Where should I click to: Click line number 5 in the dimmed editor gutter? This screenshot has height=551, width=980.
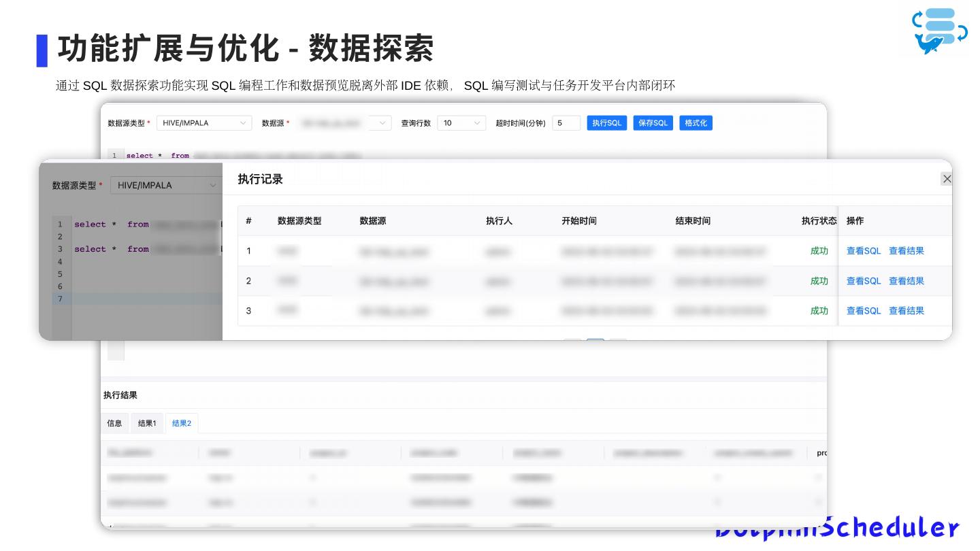point(60,274)
